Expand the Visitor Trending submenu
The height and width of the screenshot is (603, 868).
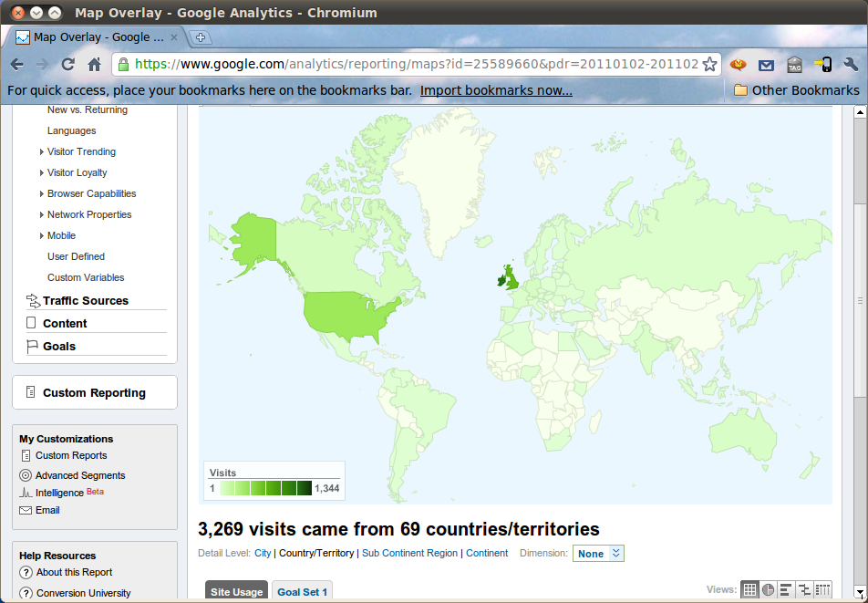click(x=42, y=151)
